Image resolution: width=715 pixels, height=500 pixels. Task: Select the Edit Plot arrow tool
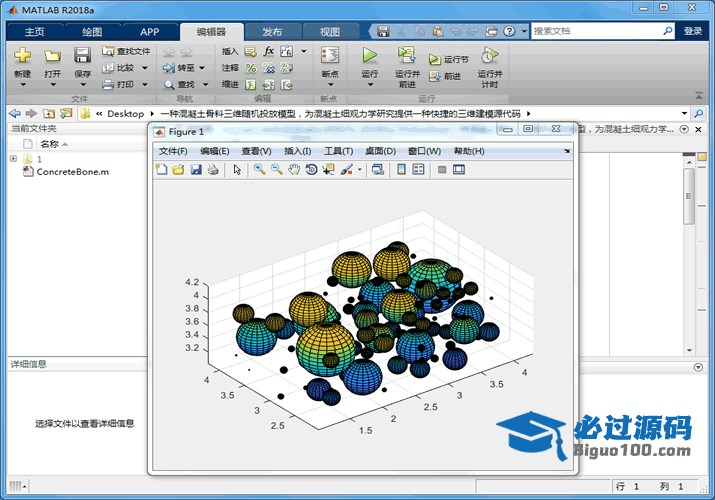237,170
